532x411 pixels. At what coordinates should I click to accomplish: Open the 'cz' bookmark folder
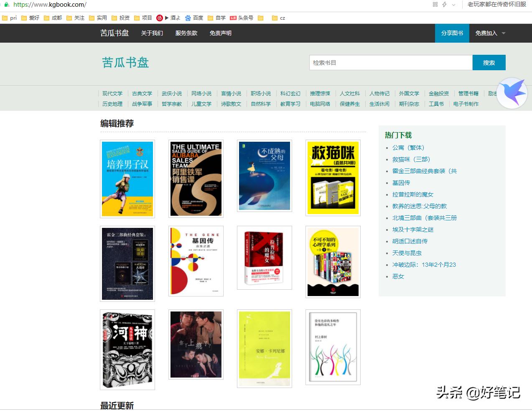pyautogui.click(x=278, y=18)
